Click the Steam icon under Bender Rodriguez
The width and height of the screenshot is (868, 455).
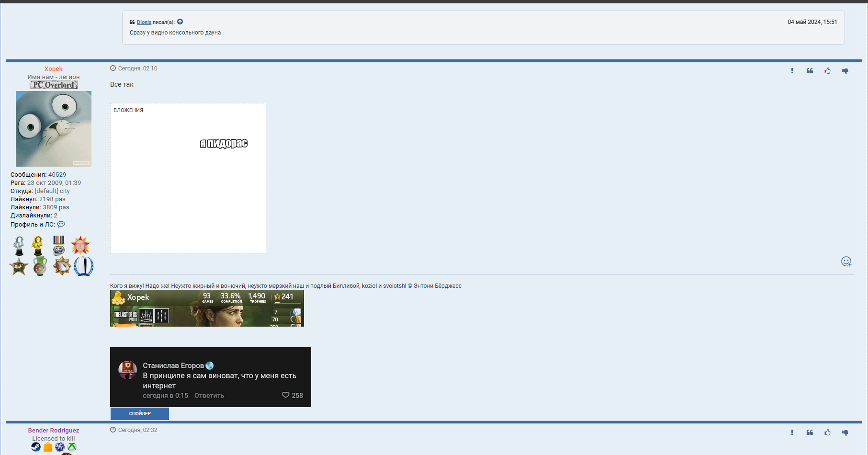point(36,447)
